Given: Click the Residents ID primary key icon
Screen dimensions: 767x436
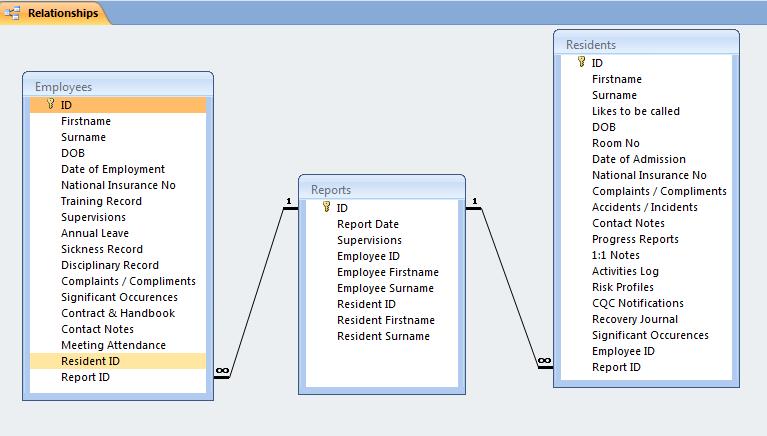Looking at the screenshot, I should click(581, 62).
